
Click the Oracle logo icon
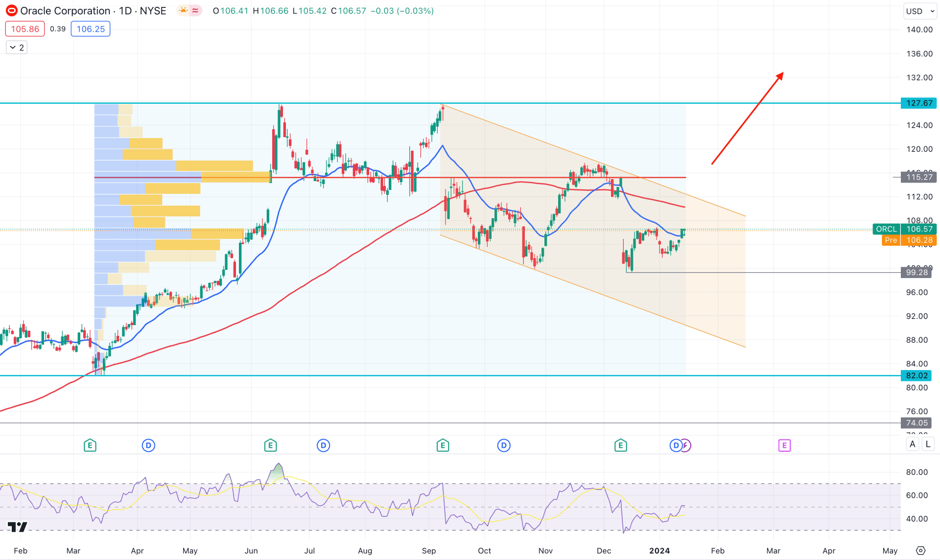11,11
